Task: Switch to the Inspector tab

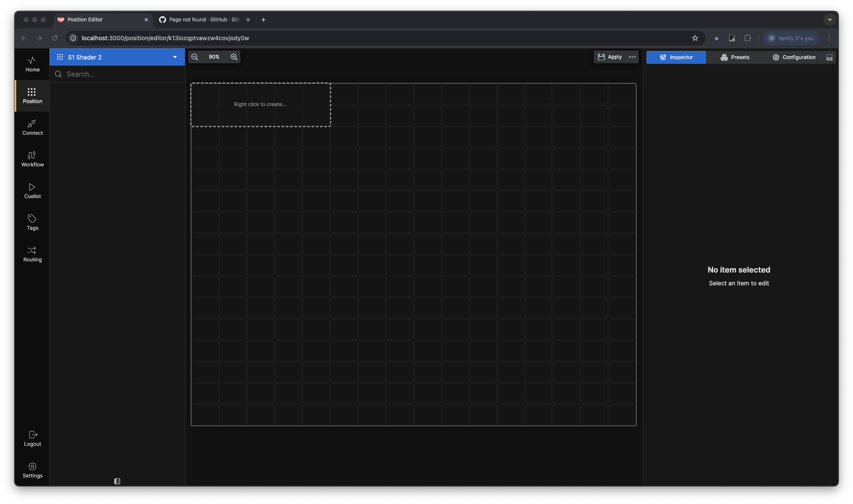Action: point(676,57)
